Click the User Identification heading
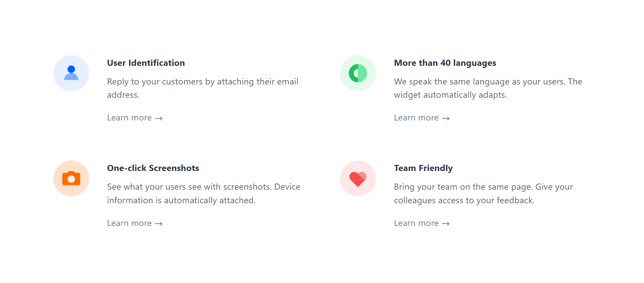Viewport: 644px width, 283px height. point(146,63)
